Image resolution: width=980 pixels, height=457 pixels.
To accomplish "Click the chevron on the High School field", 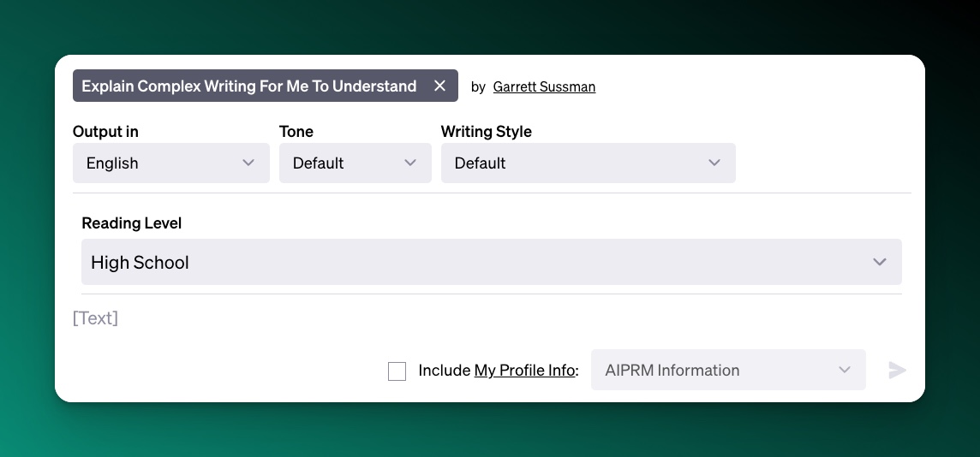I will pyautogui.click(x=880, y=262).
